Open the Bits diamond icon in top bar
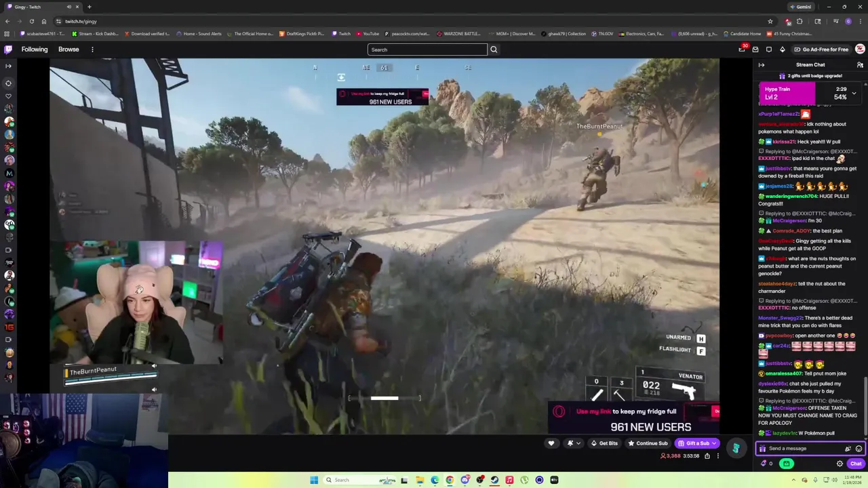Image resolution: width=868 pixels, height=488 pixels. 782,49
